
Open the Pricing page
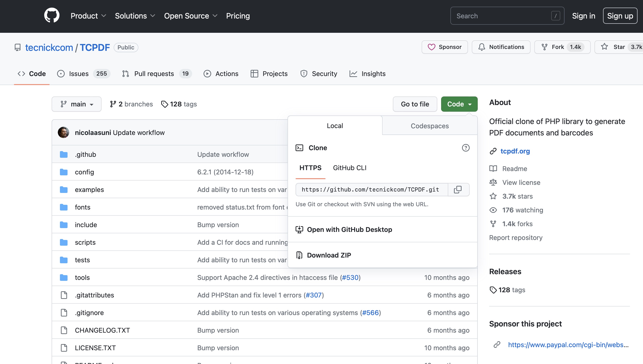[x=238, y=16]
